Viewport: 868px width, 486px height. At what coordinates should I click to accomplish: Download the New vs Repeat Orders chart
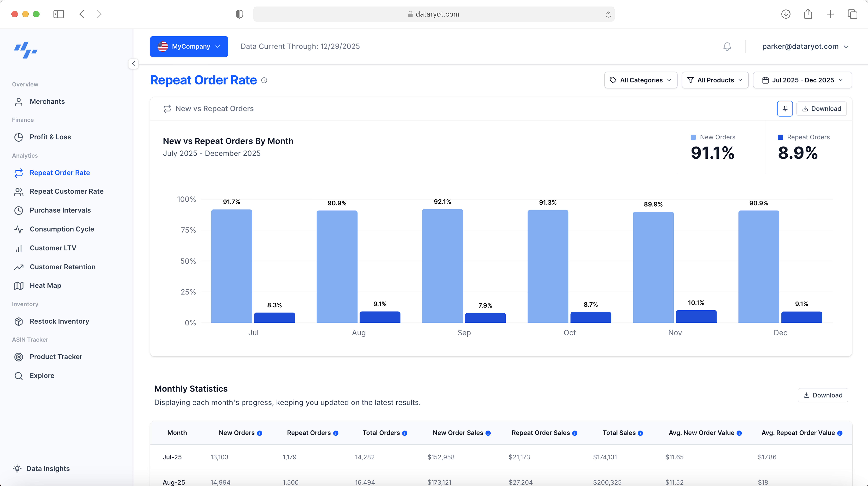point(821,108)
